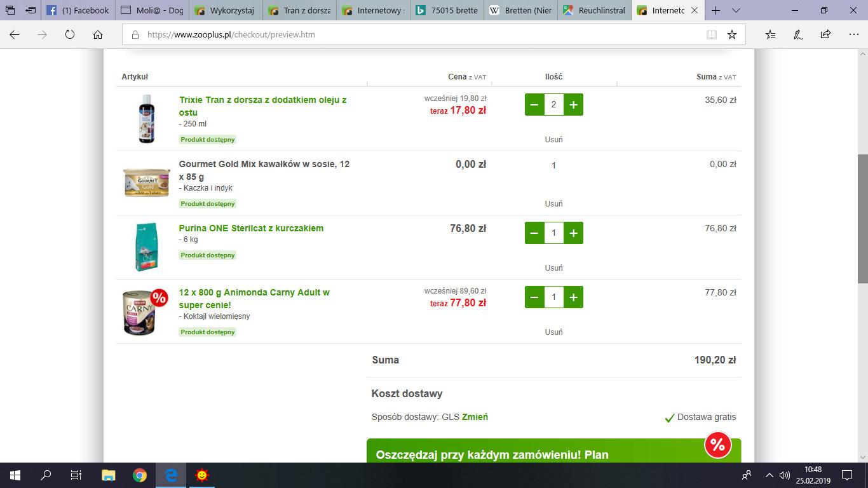Increase quantity of Purina ONE Sterilcat
The image size is (868, 488).
573,233
